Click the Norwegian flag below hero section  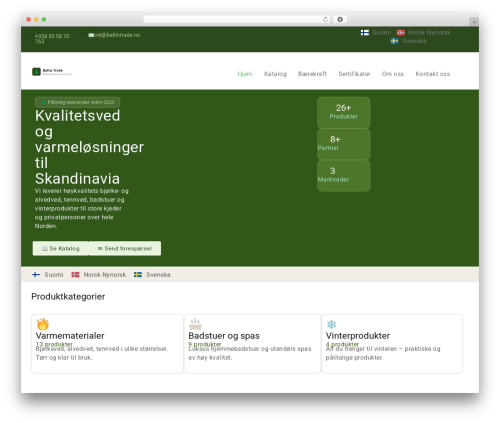[x=75, y=275]
